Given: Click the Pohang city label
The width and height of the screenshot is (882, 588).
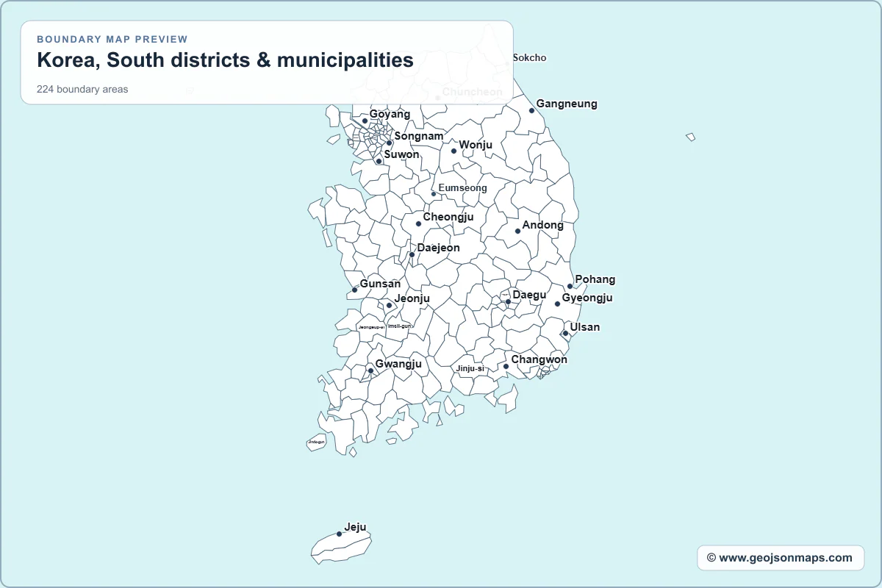Looking at the screenshot, I should pos(595,279).
